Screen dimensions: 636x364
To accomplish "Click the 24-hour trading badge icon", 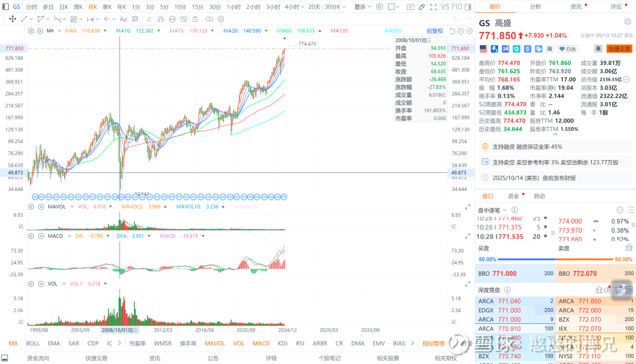I will [505, 49].
